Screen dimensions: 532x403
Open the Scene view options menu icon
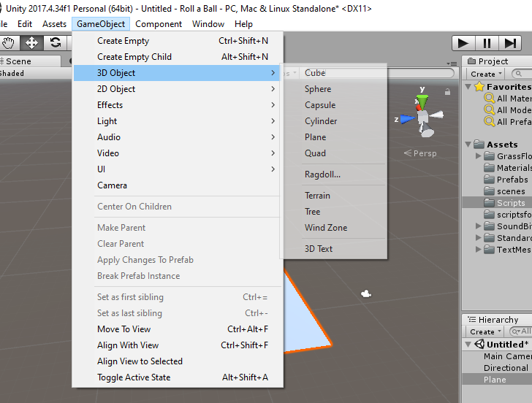point(452,64)
